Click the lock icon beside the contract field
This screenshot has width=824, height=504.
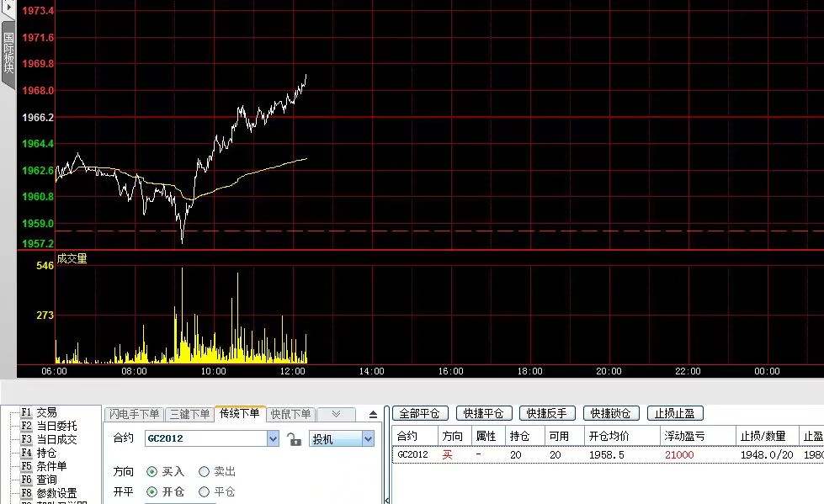click(x=295, y=439)
